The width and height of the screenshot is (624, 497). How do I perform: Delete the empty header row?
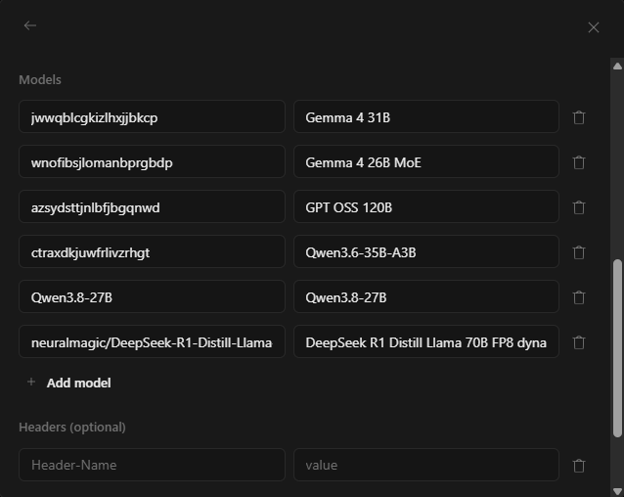[x=579, y=466]
